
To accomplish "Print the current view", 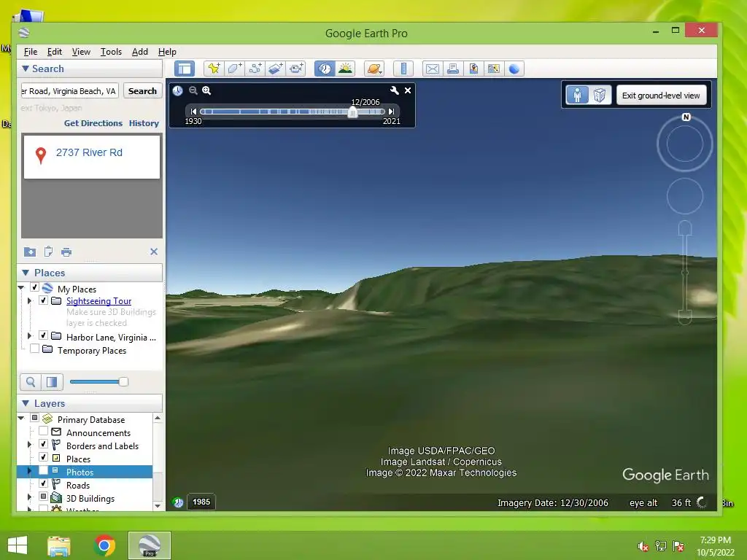I will (452, 69).
